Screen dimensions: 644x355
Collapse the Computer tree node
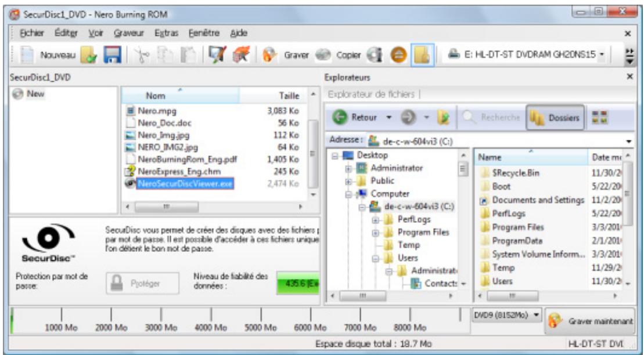(348, 194)
